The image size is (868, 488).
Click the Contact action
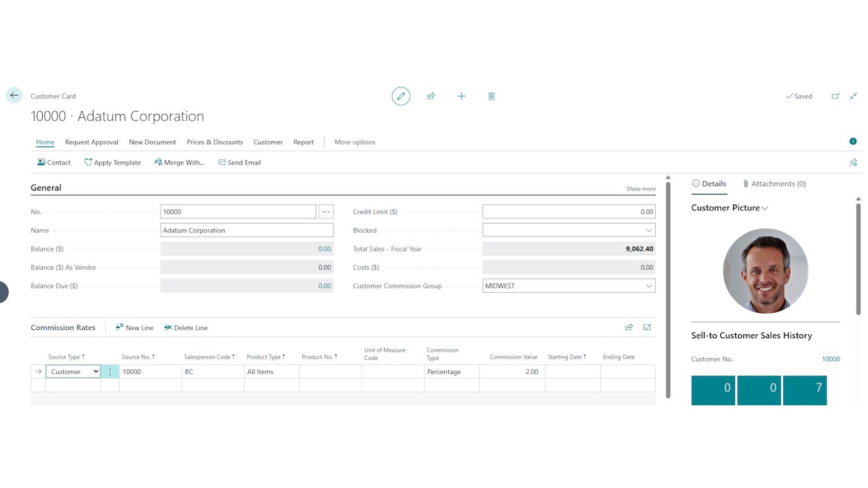[54, 163]
